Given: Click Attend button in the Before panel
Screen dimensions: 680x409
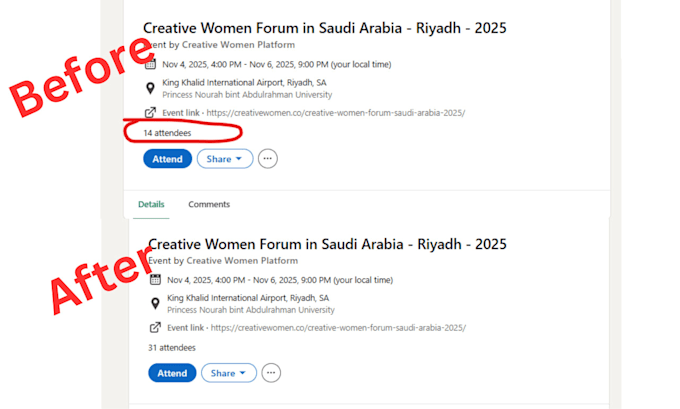Looking at the screenshot, I should (x=167, y=159).
